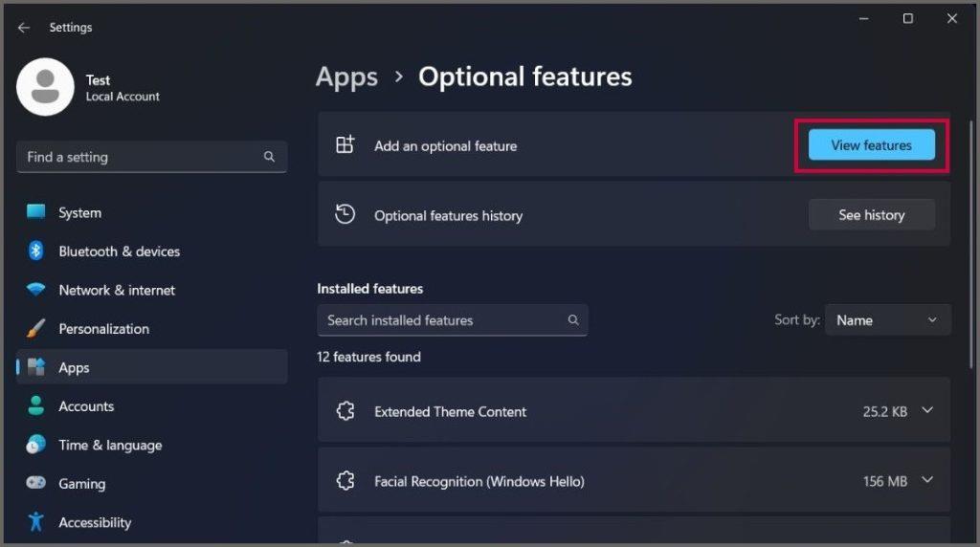Image resolution: width=980 pixels, height=547 pixels.
Task: Click the Accessibility figure icon
Action: (35, 521)
